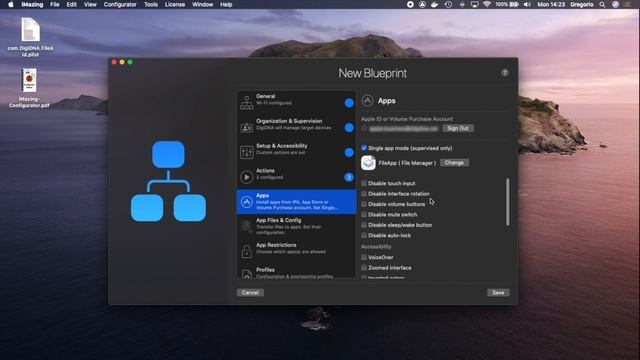Click the battery 100% indicator
The height and width of the screenshot is (360, 640).
pos(507,4)
